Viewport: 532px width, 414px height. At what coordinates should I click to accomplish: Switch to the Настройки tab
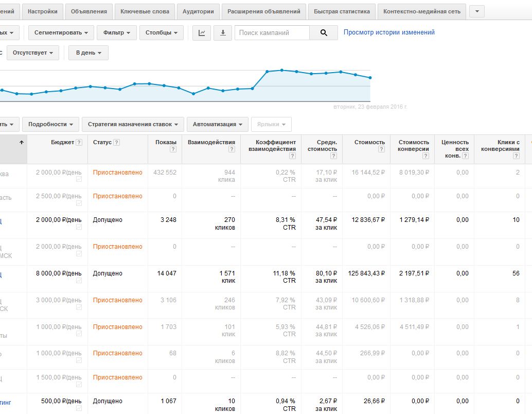[42, 11]
